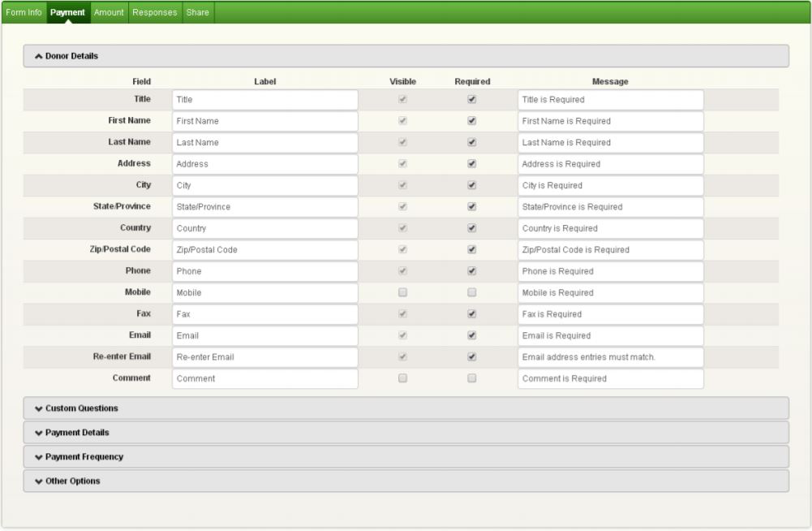Go to the Responses tab
The height and width of the screenshot is (531, 812).
point(155,12)
